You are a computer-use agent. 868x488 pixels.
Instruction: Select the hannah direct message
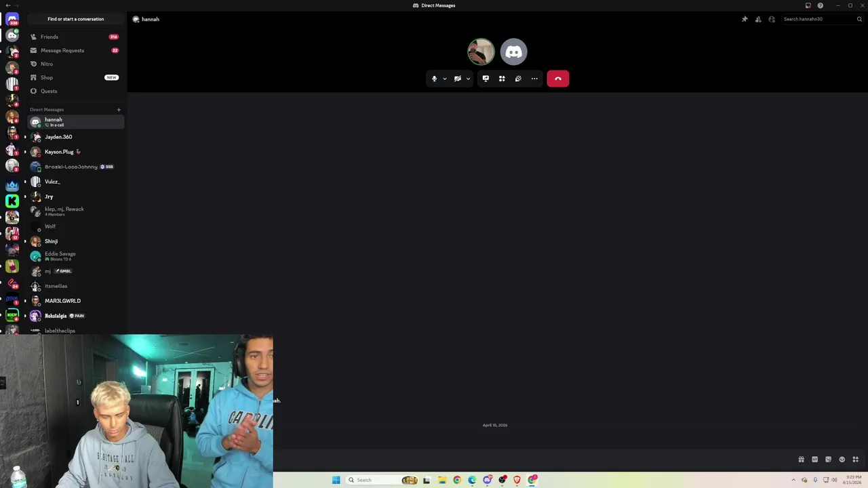tap(76, 122)
